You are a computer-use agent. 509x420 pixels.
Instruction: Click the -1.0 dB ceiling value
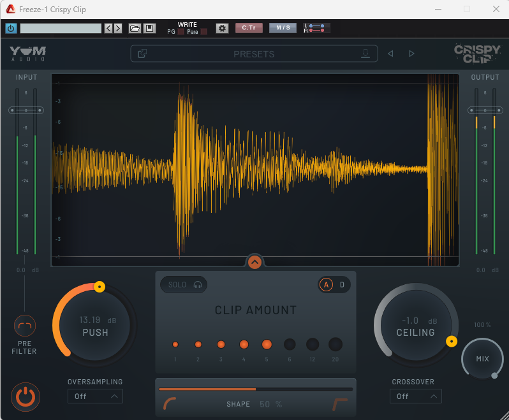click(x=419, y=321)
